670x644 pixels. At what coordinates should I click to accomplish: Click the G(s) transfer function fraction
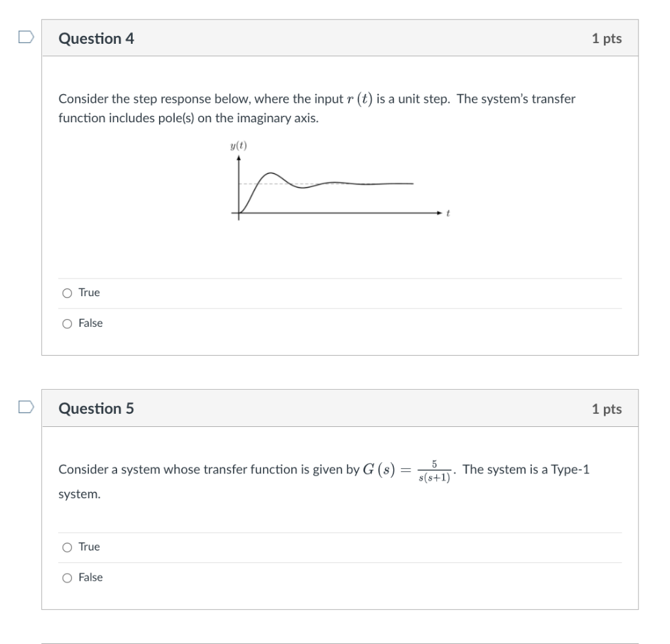tap(434, 471)
